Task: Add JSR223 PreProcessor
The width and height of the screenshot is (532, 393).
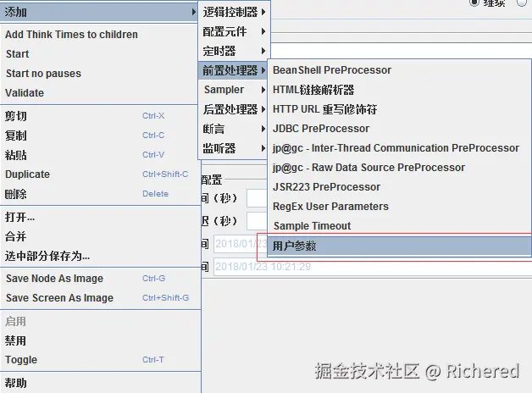Action: coord(399,187)
